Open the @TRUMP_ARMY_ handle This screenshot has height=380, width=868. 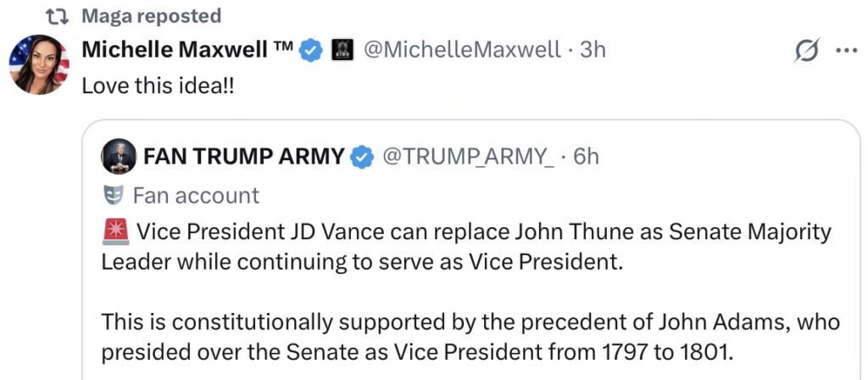click(x=468, y=157)
